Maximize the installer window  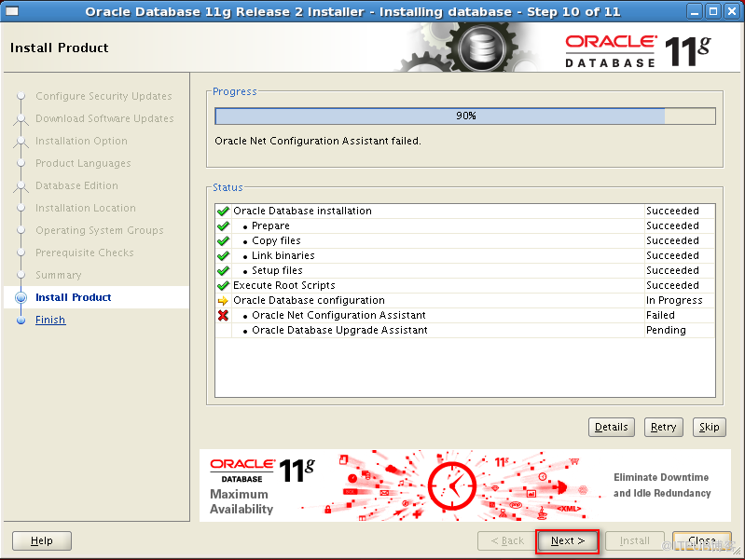coord(713,11)
